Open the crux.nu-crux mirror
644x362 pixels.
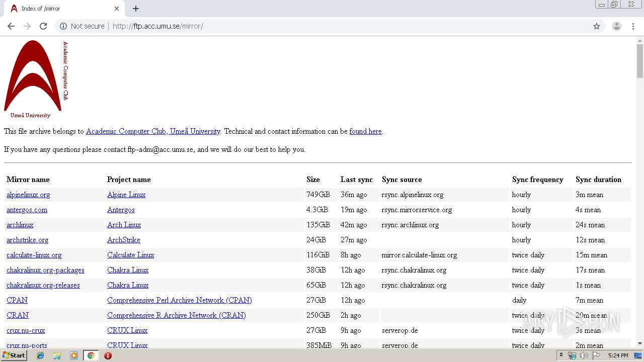coord(26,330)
